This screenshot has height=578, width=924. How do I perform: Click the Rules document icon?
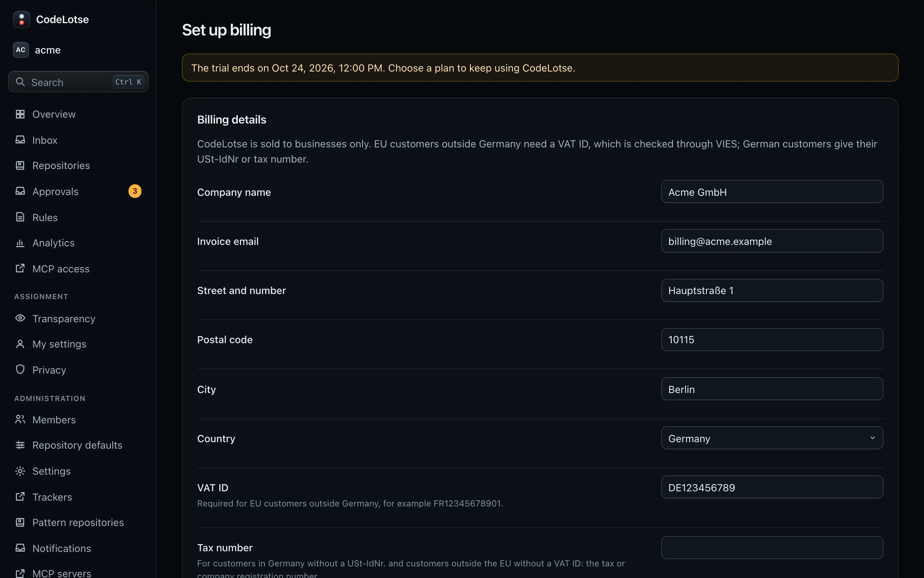[20, 217]
